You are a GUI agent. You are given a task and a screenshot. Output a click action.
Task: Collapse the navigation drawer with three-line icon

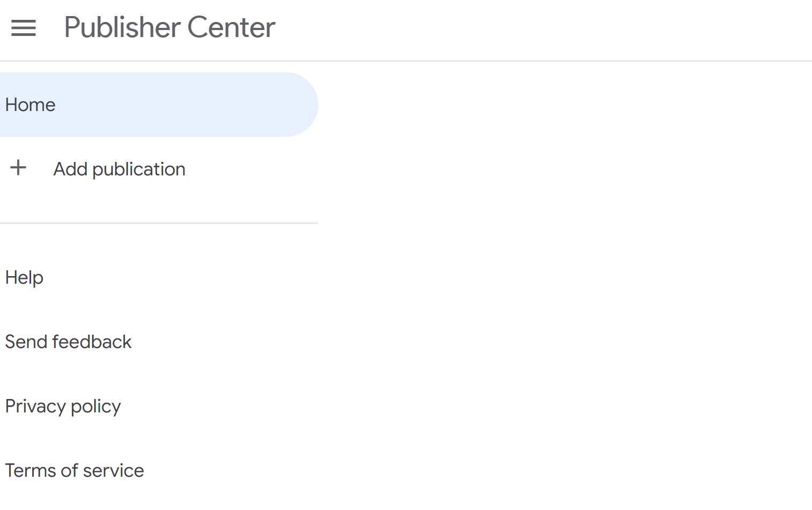(24, 28)
